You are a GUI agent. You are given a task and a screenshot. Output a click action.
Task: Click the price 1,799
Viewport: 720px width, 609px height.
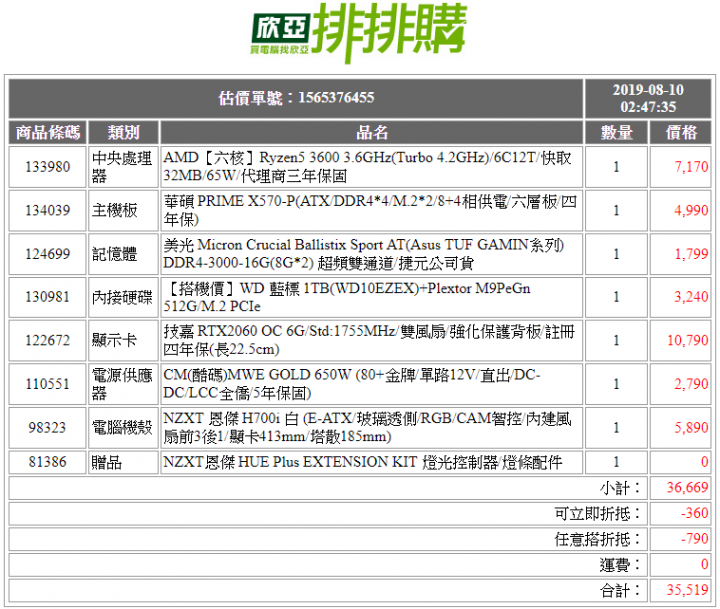[691, 254]
